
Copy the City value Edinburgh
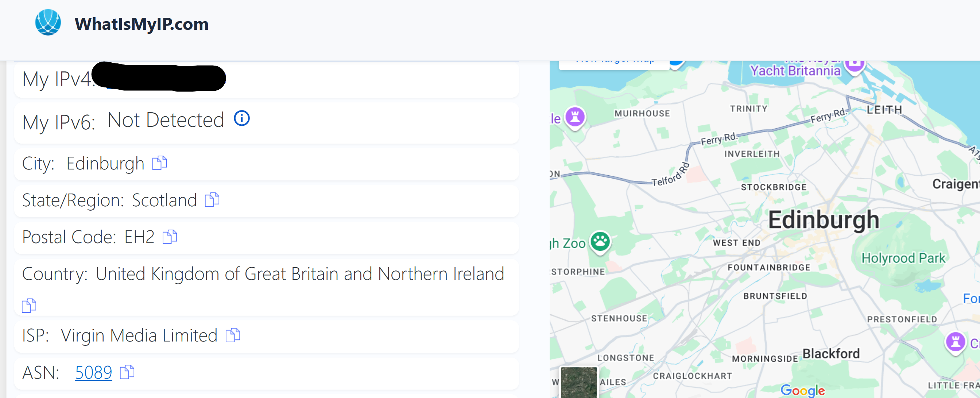click(159, 163)
